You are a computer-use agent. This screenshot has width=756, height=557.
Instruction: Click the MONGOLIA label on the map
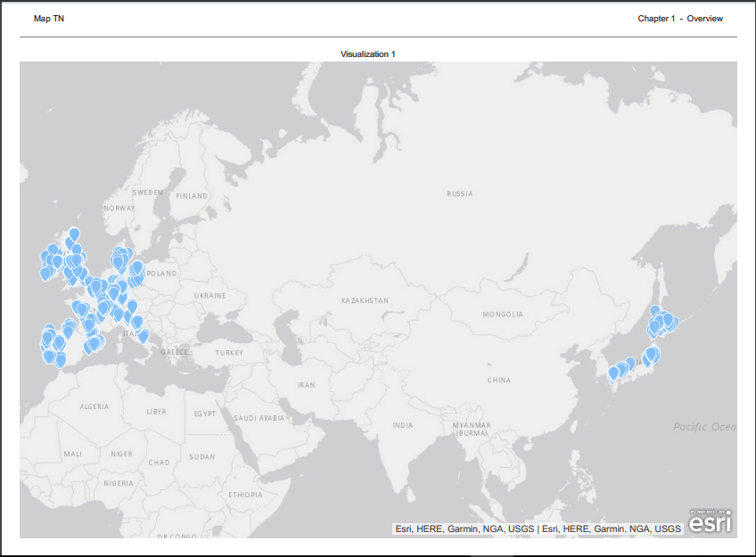(x=503, y=315)
